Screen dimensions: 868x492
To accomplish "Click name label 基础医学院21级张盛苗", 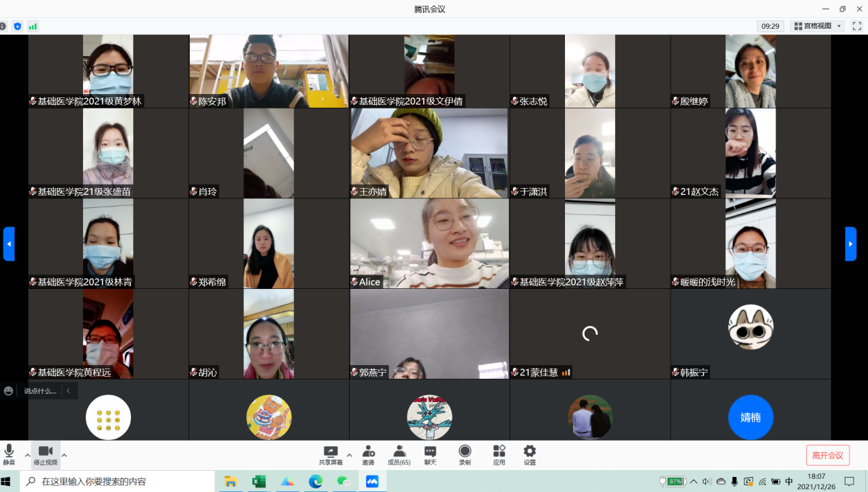I will (80, 191).
